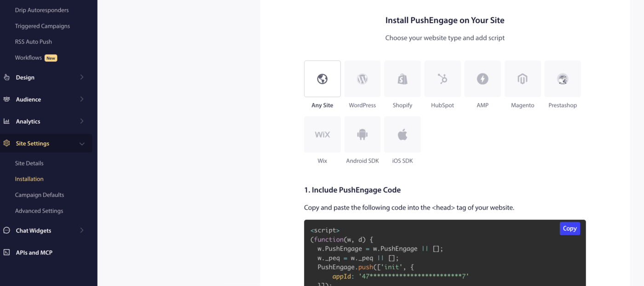Screen dimensions: 644x286
Task: Go to Advanced Settings
Action: click(39, 211)
